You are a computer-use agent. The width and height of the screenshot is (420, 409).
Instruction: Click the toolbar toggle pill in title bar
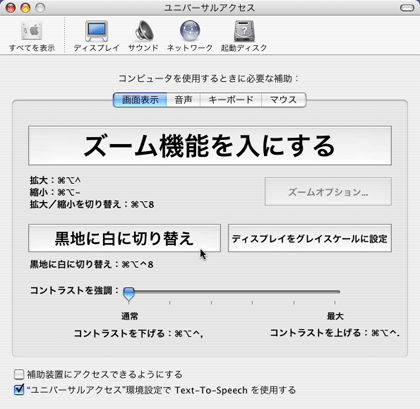407,8
